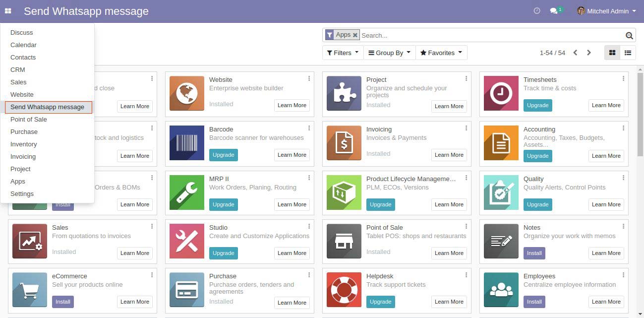Go to previous page arrow

point(575,53)
